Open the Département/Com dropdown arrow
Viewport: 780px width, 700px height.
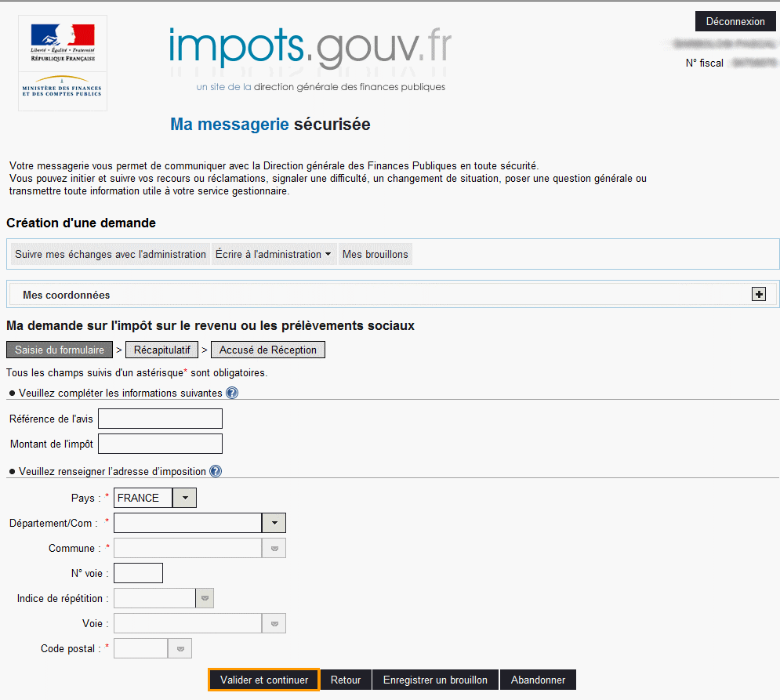(274, 523)
